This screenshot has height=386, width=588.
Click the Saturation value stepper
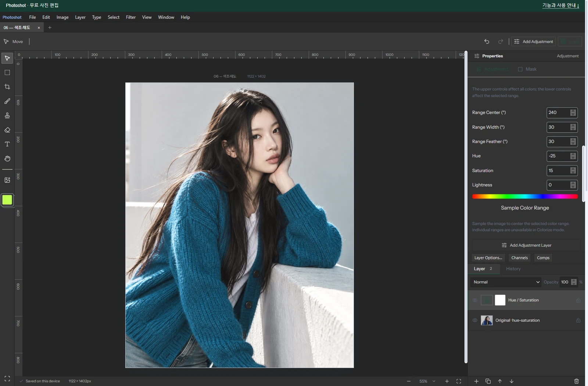tap(573, 171)
